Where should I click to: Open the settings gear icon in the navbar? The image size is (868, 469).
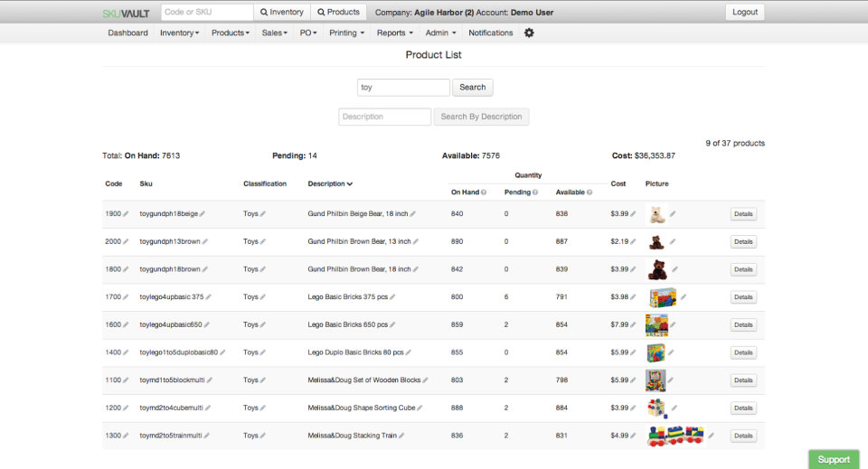tap(529, 33)
